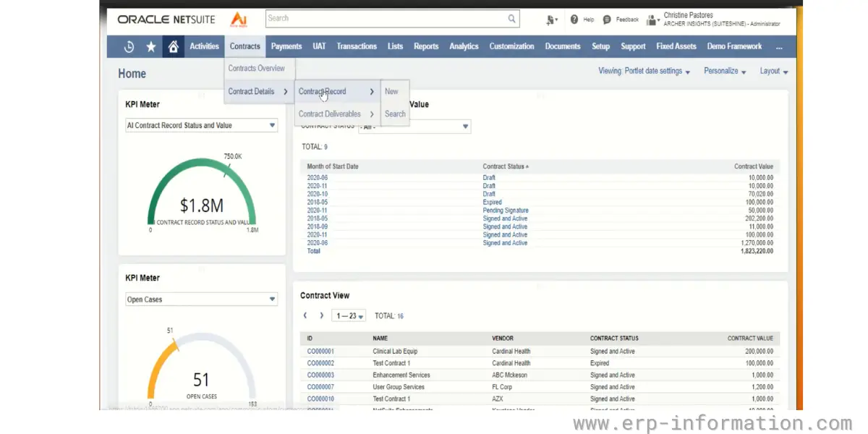This screenshot has height=434, width=868.
Task: Click the ABC Mckeson vendor cell
Action: tap(509, 375)
